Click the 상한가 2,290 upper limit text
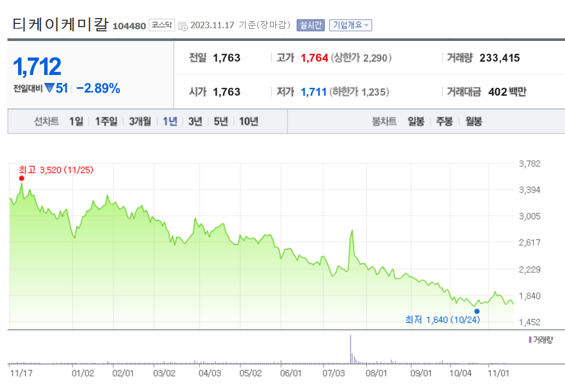The image size is (565, 392). [361, 58]
